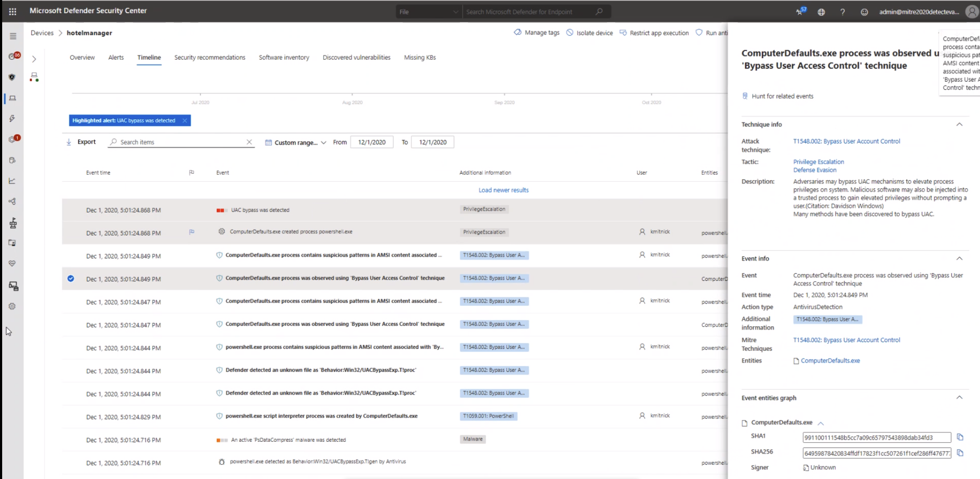Open the Missing KBs tab
Screen dimensions: 980x479
tap(420, 57)
